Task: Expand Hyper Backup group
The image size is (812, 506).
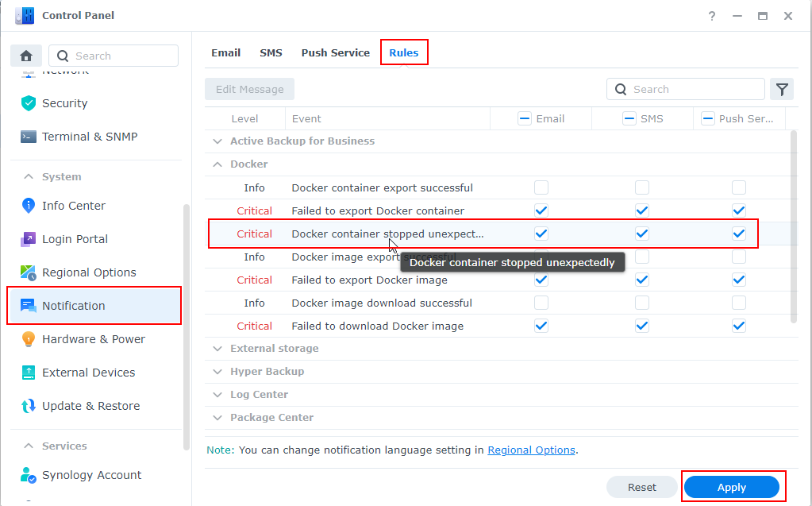Action: point(217,371)
